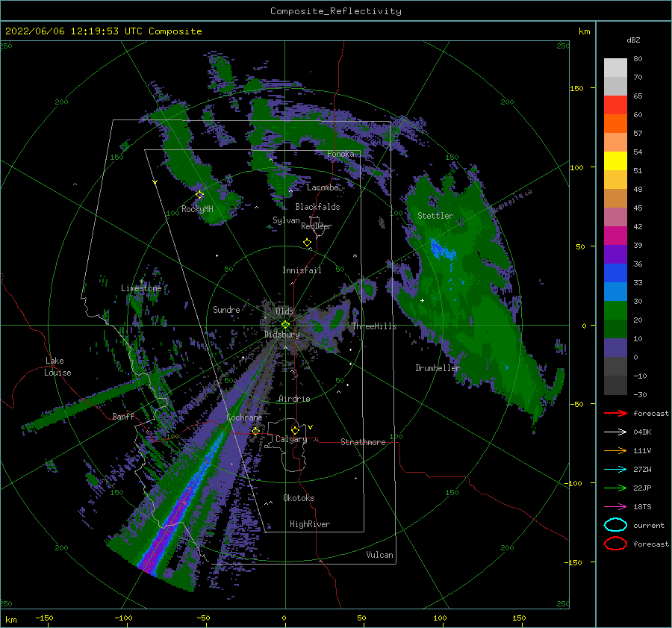
Task: Click the light gray swatch for 70 dBZ
Action: 615,68
